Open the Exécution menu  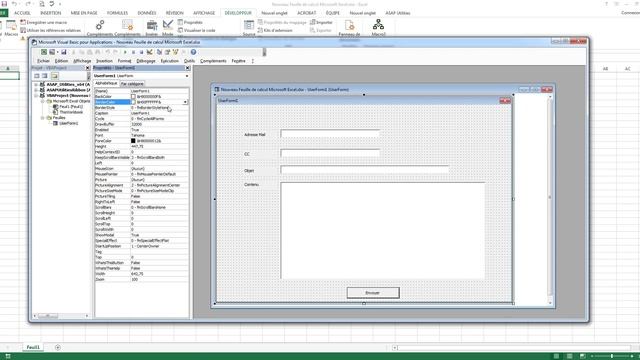pyautogui.click(x=169, y=61)
